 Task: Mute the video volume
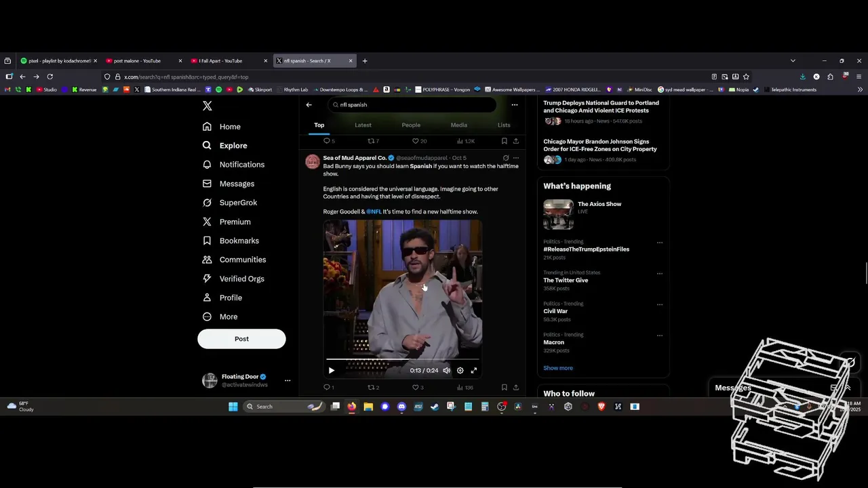coord(446,371)
